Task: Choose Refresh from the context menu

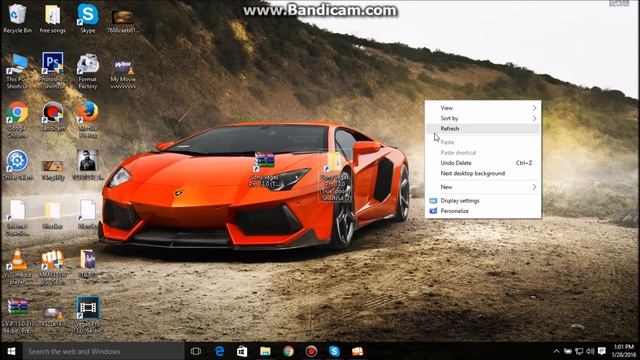Action: coord(483,129)
